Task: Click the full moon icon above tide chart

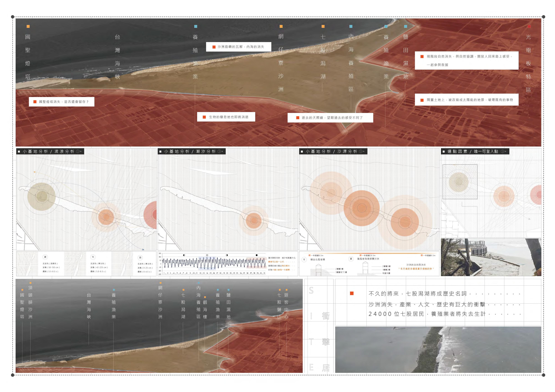Action: (x=207, y=255)
